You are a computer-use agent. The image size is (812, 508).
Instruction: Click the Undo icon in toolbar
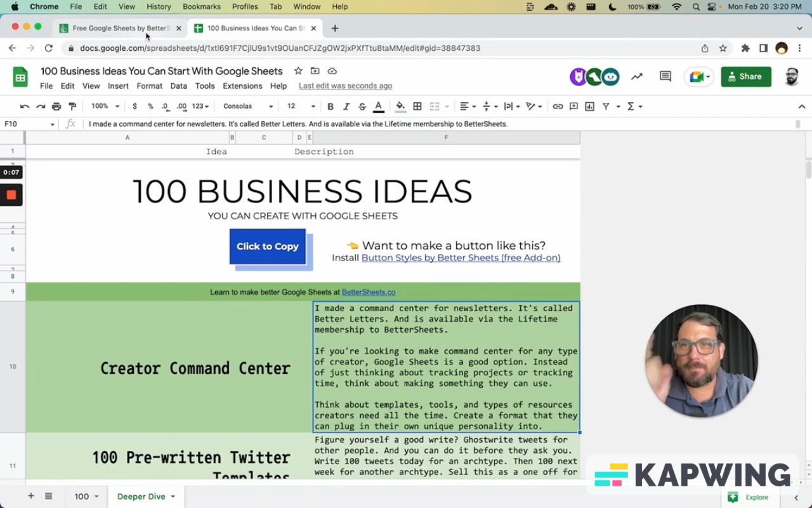pyautogui.click(x=25, y=107)
